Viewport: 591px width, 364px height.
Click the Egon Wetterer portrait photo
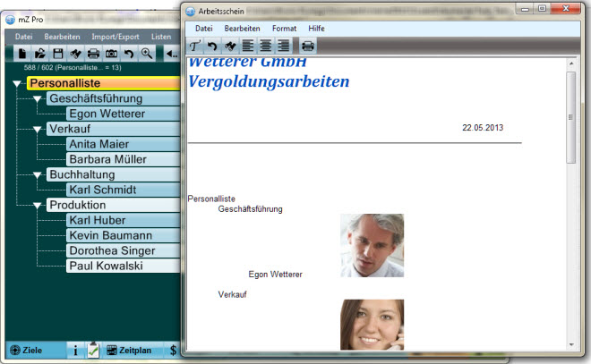(x=372, y=244)
